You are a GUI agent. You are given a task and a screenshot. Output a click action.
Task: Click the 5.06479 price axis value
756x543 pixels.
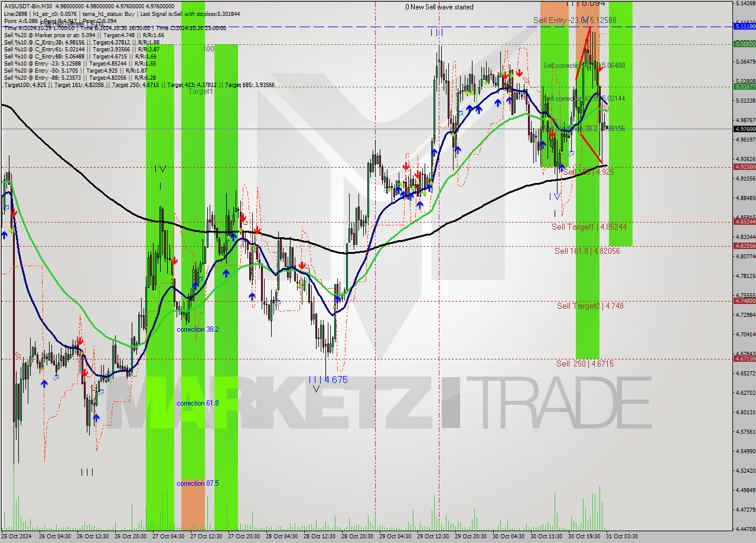tap(745, 61)
